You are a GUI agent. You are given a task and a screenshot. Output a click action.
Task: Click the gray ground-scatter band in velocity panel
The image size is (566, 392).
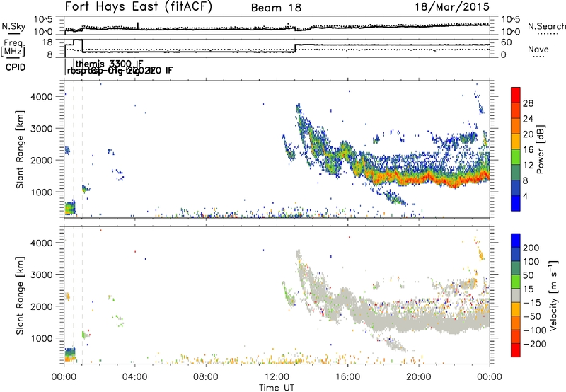pos(426,321)
